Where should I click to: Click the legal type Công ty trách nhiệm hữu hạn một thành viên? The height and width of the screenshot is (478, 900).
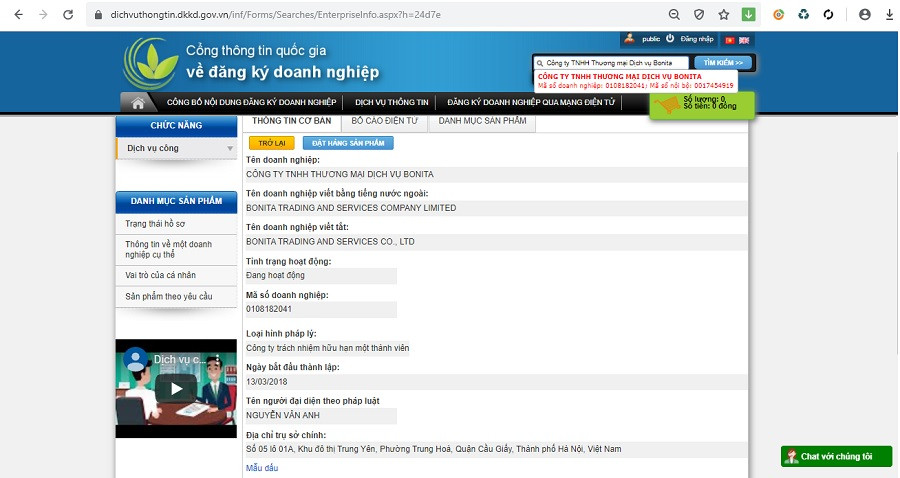[327, 348]
